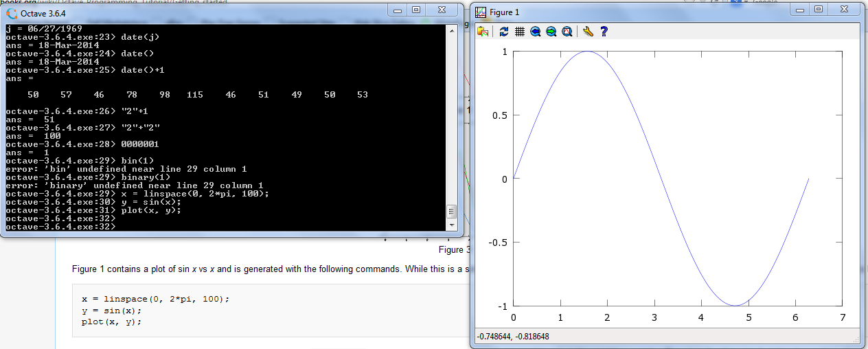Click the y-axis tick label "0.5"

(x=500, y=115)
